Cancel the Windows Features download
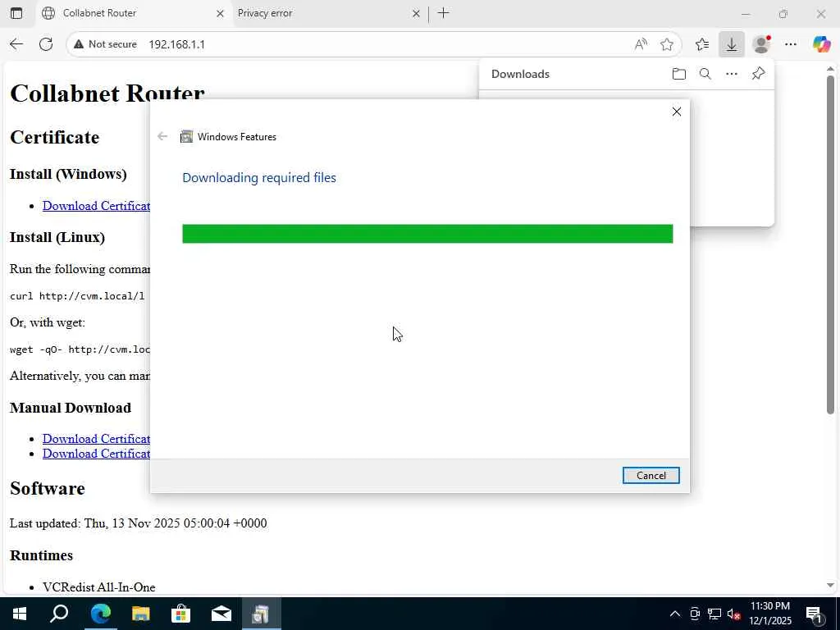The width and height of the screenshot is (840, 630). [651, 476]
